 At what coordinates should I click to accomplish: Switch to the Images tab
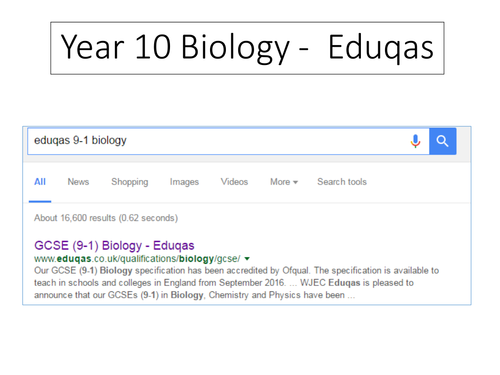pos(184,182)
